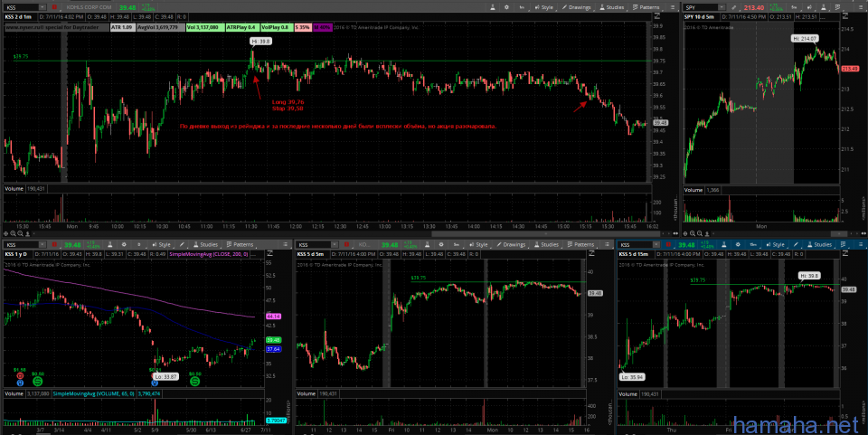The width and height of the screenshot is (868, 435).
Task: Open the hamburger menu of daily chart
Action: pyautogui.click(x=285, y=244)
